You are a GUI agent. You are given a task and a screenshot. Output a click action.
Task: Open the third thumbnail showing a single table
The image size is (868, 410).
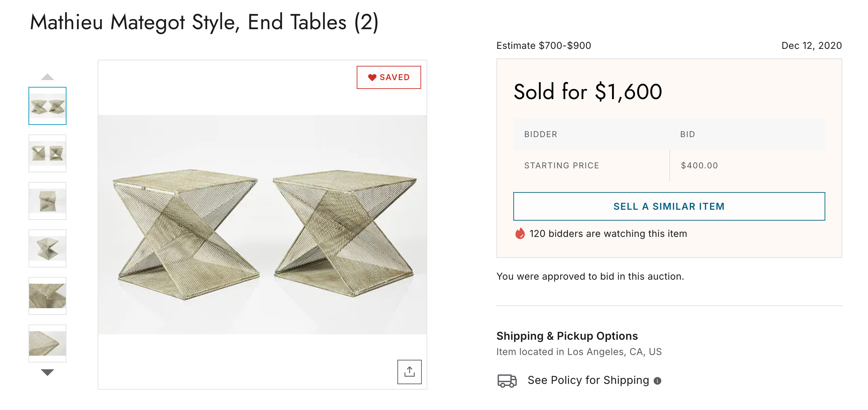[x=47, y=201]
